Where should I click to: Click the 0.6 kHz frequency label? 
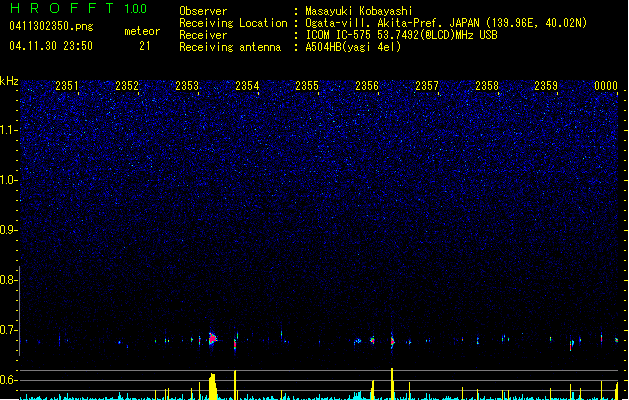(8, 380)
